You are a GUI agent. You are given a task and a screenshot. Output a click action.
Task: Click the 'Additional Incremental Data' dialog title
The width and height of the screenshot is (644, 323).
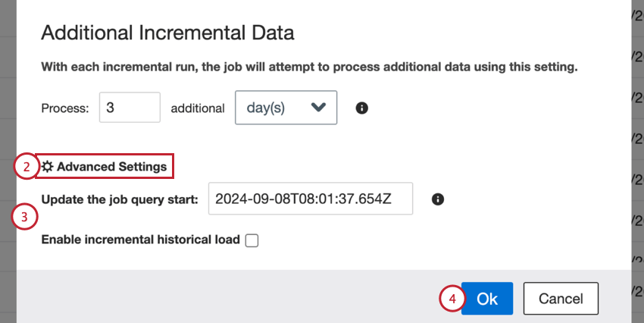(167, 33)
